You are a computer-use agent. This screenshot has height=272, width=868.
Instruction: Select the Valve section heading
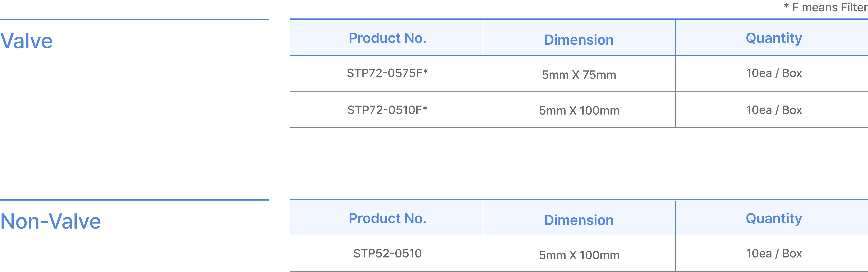tap(27, 41)
